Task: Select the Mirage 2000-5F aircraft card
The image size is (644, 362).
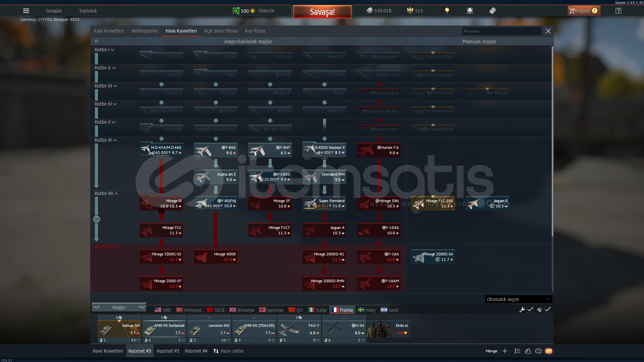Action: coord(161,284)
